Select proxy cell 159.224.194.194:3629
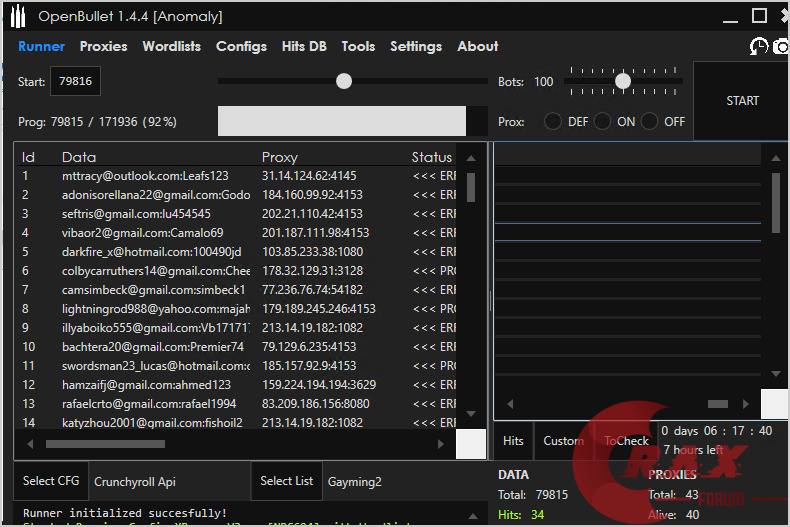The width and height of the screenshot is (790, 527). pos(319,384)
